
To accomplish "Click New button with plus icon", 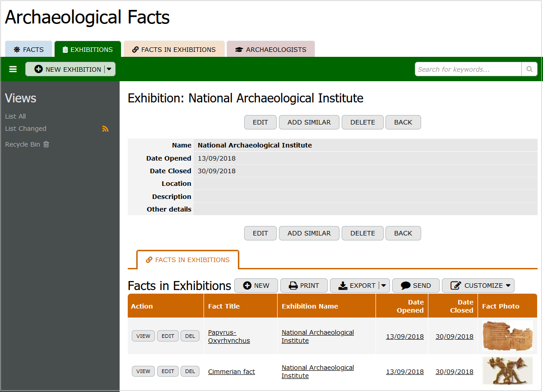I will coord(256,286).
